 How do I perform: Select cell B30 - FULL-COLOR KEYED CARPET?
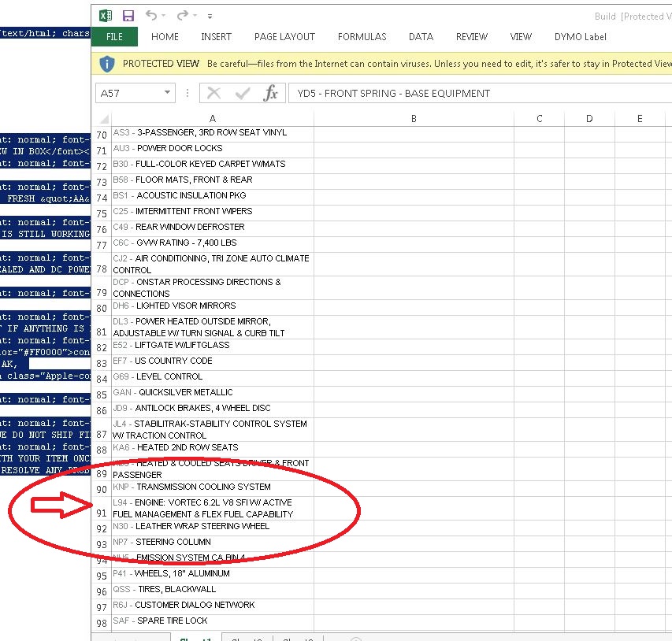213,166
